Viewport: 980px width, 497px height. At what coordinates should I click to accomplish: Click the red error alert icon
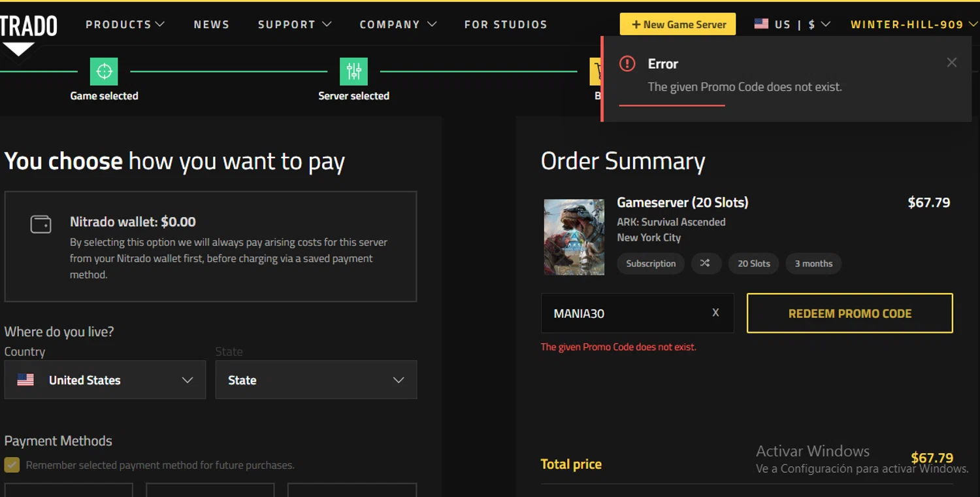(627, 63)
